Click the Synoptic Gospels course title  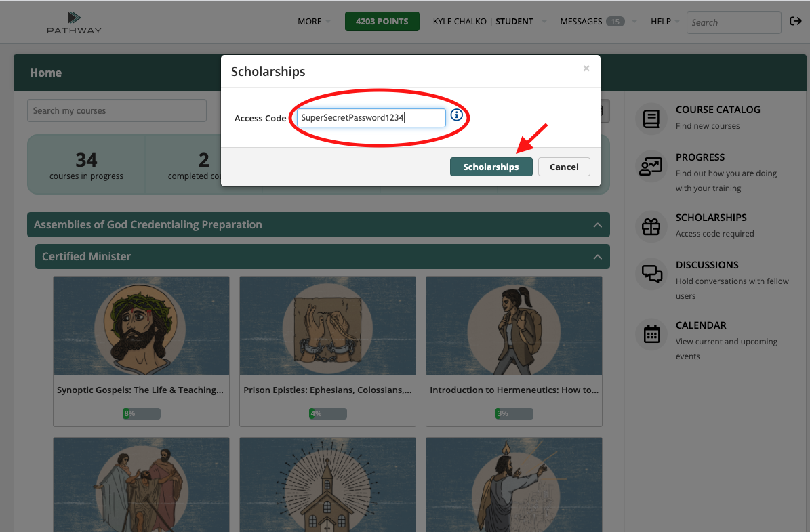[140, 390]
